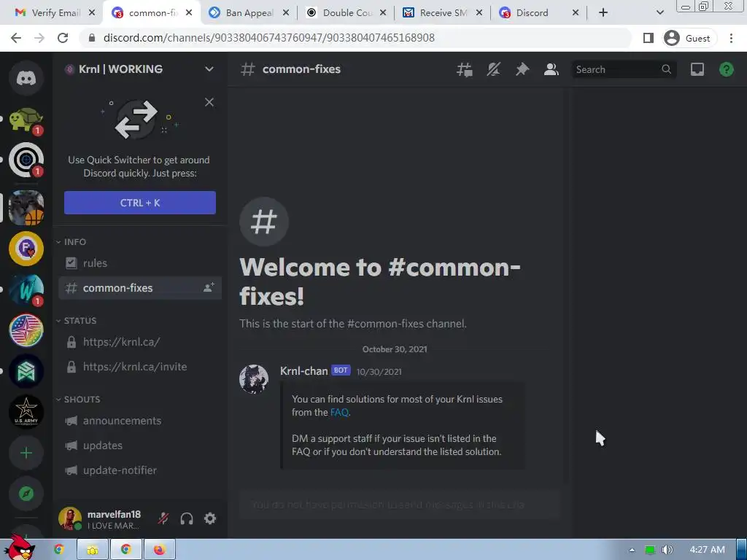Open the target-circle server icon
Viewport: 747px width, 560px height.
(26, 160)
